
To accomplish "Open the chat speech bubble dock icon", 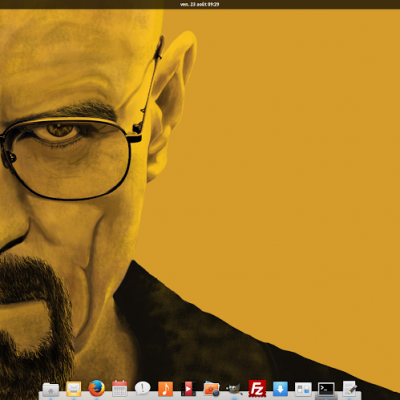I will (143, 389).
